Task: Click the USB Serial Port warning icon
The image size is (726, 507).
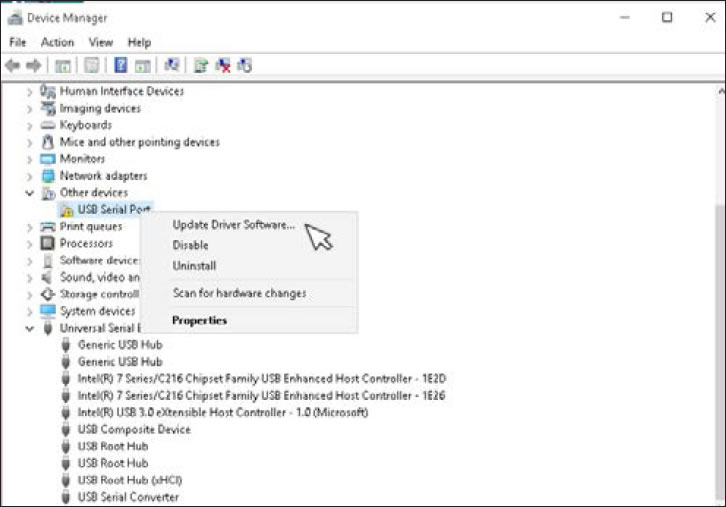Action: [67, 210]
